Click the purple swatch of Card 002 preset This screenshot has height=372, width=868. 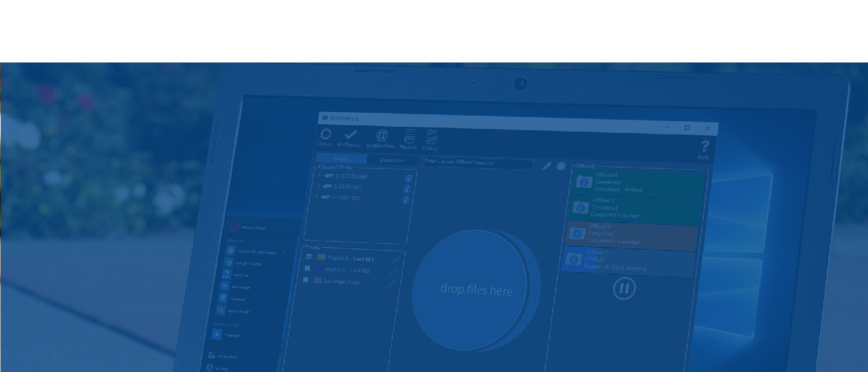[319, 269]
